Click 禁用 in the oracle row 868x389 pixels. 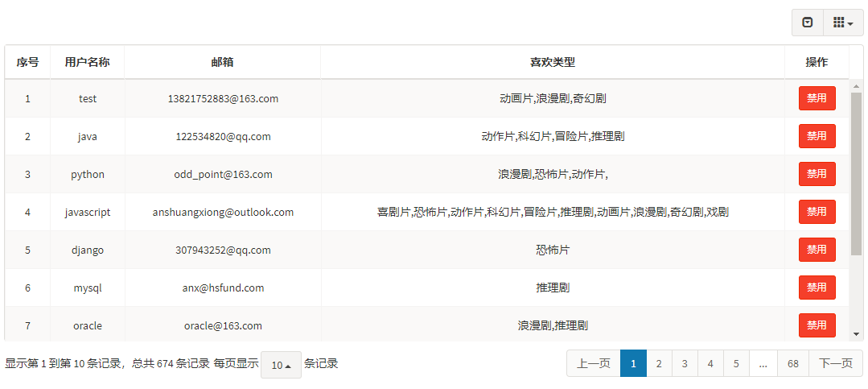coord(817,325)
